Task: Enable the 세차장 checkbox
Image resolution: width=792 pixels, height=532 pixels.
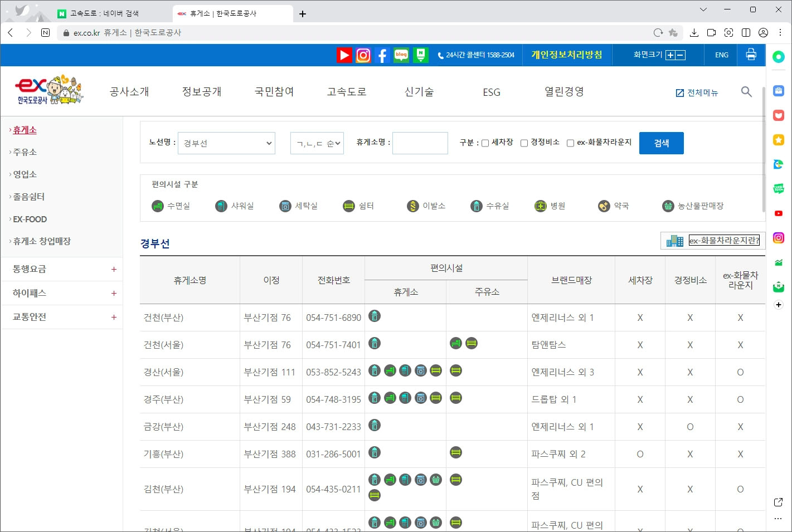Action: pyautogui.click(x=485, y=143)
